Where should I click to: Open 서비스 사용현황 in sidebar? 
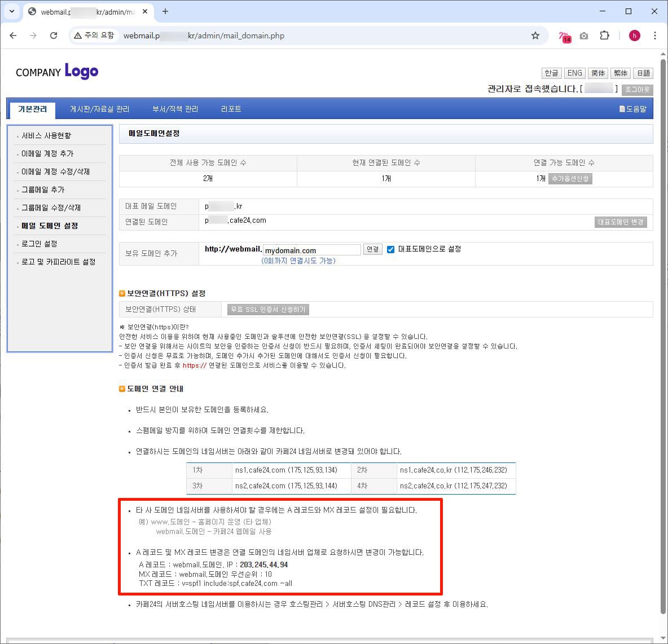pos(46,135)
